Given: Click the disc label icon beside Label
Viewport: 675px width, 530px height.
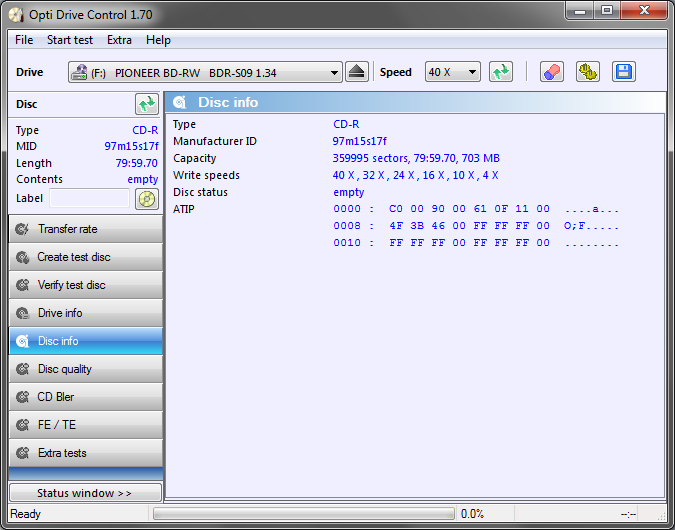Looking at the screenshot, I should tap(147, 199).
